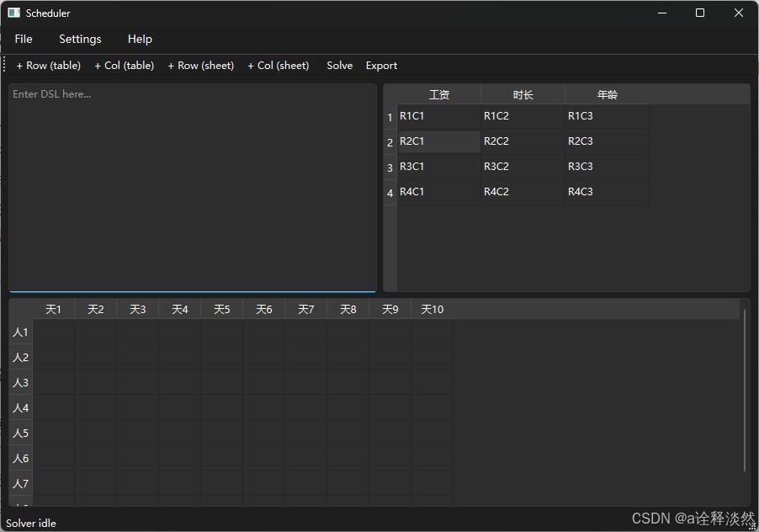This screenshot has height=532, width=759.
Task: Select cell R2C2
Action: pos(523,141)
